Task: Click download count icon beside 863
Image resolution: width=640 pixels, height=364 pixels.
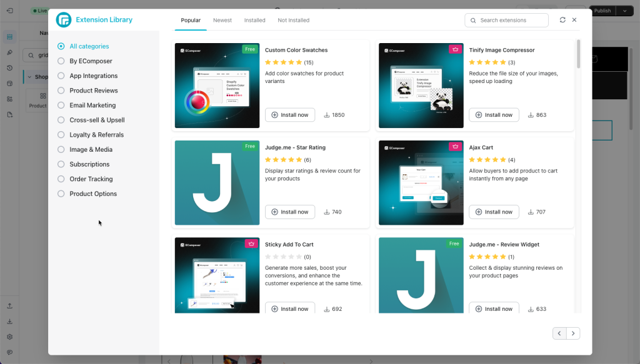Action: coord(531,115)
